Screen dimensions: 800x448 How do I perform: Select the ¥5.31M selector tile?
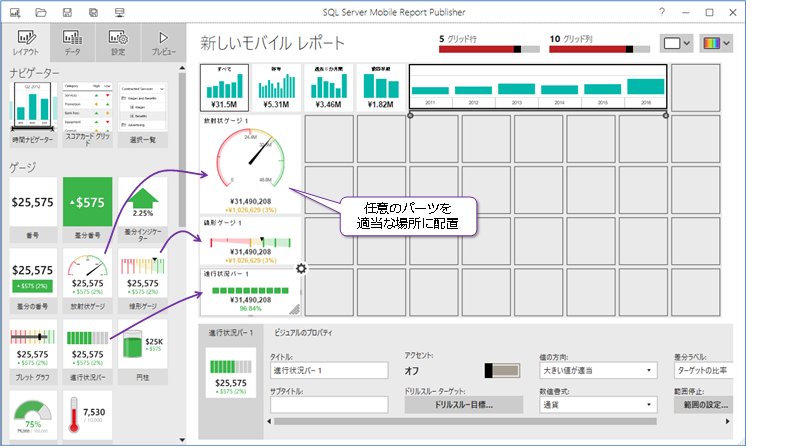(277, 87)
